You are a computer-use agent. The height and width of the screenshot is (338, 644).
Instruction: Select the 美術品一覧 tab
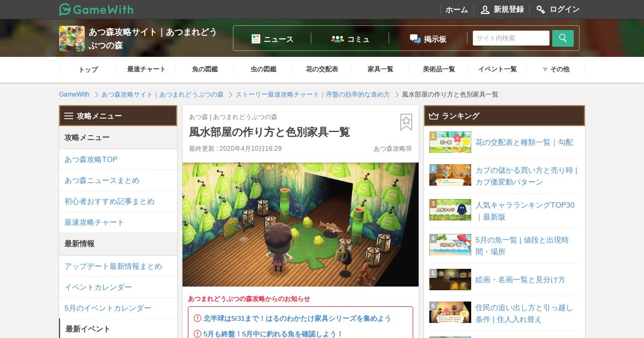(x=438, y=69)
